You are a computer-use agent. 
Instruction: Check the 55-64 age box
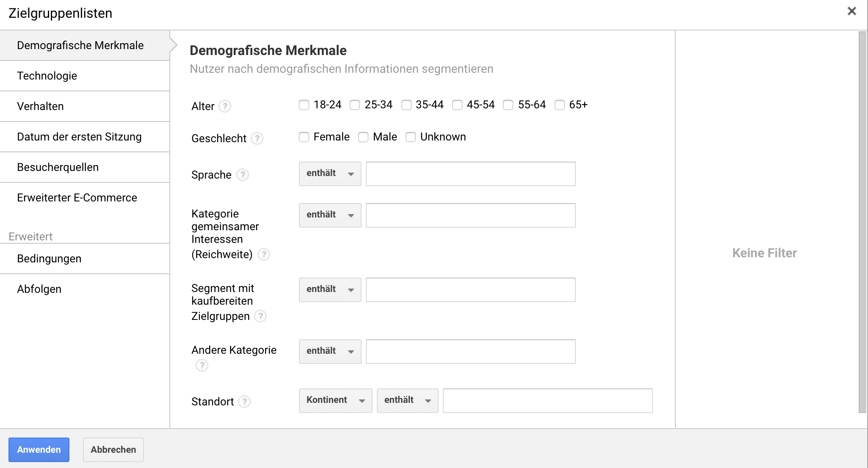pos(508,105)
